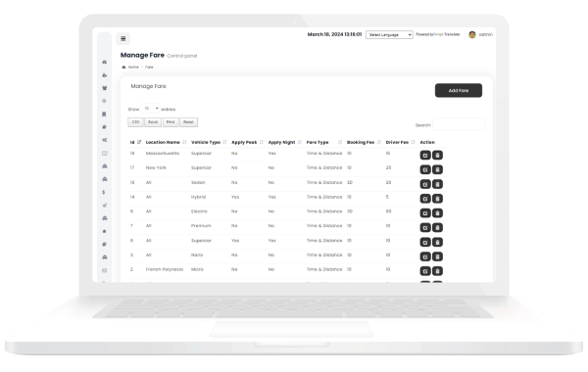Edit the Massachusetts fare row
The width and height of the screenshot is (588, 372).
425,155
